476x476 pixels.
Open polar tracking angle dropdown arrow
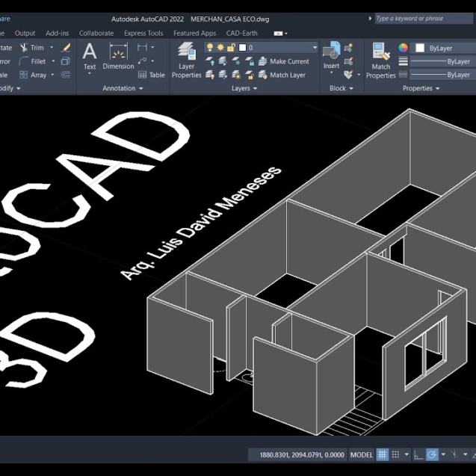coord(443,454)
